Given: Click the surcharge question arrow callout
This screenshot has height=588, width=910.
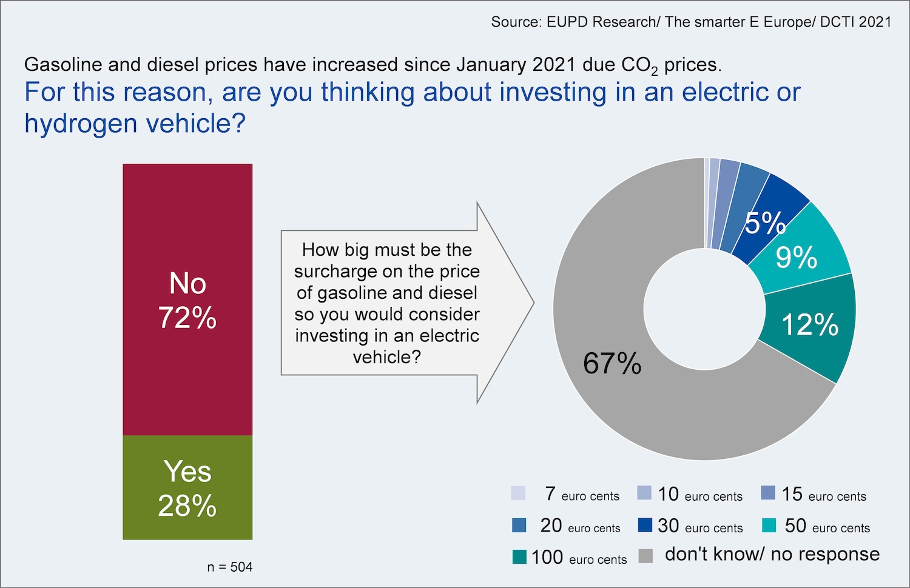Looking at the screenshot, I should pos(387,303).
